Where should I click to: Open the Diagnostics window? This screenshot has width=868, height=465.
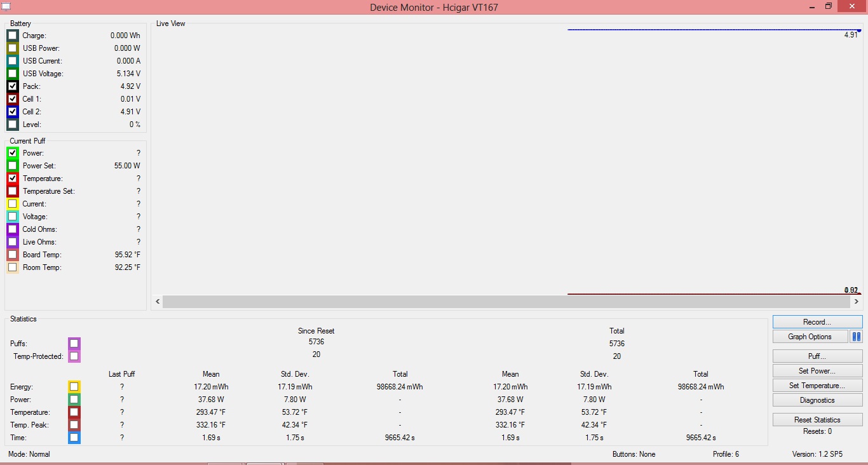(x=817, y=400)
